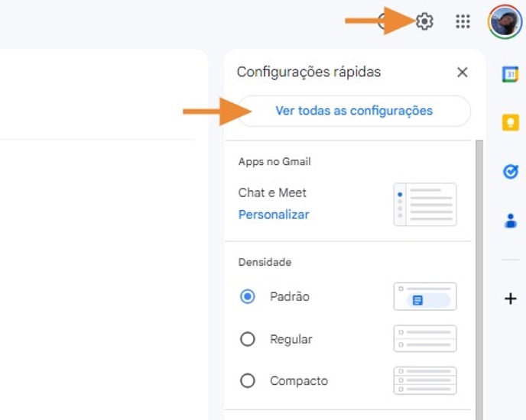Select the Padrão density option

click(x=248, y=296)
